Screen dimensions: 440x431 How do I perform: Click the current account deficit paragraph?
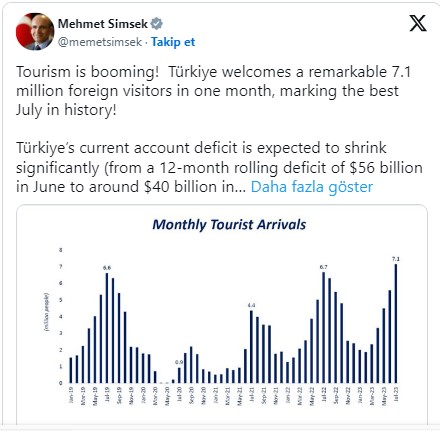point(219,167)
